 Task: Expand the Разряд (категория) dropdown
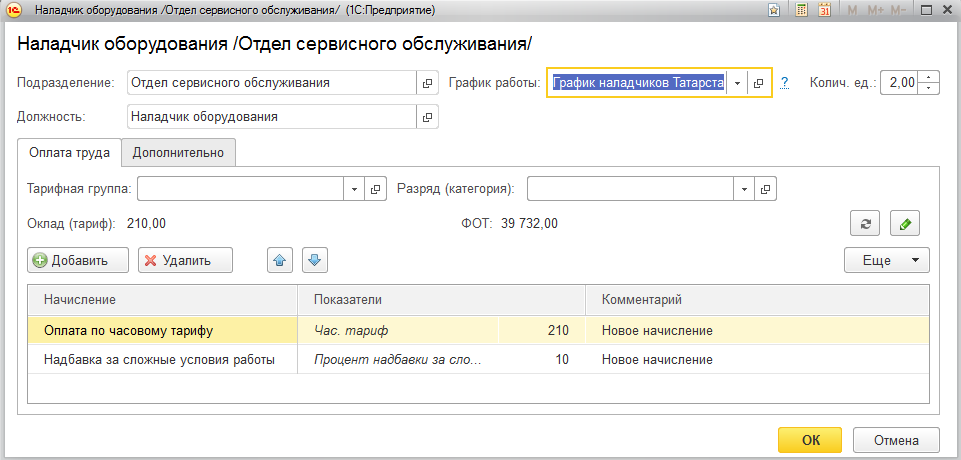tap(744, 189)
